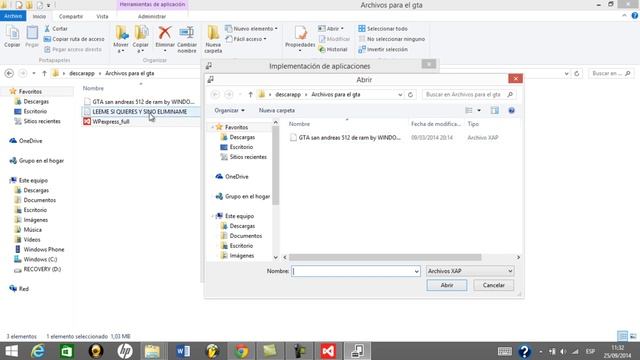This screenshot has width=640, height=360.
Task: Switch to the Compartir ribbon tab
Action: [x=71, y=16]
